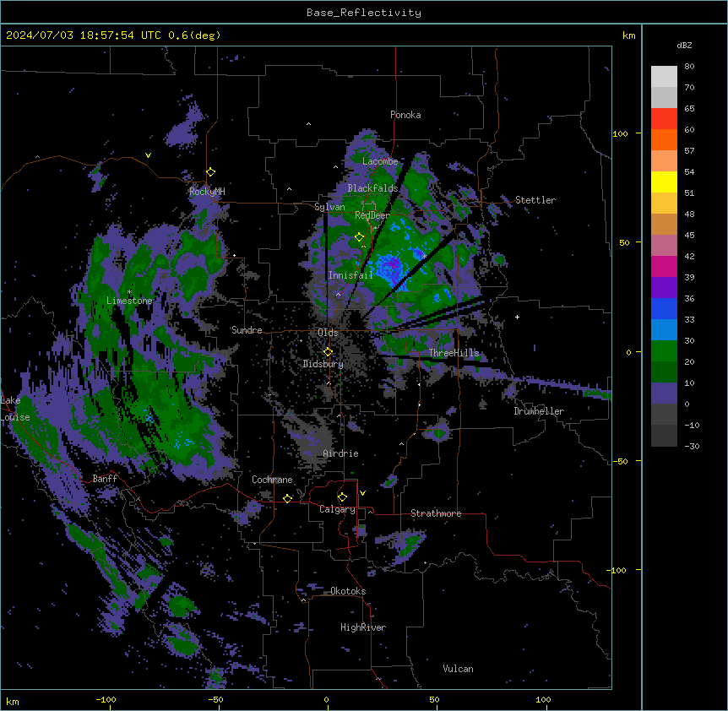Select the RockyMH label
This screenshot has height=711, width=728.
click(207, 192)
